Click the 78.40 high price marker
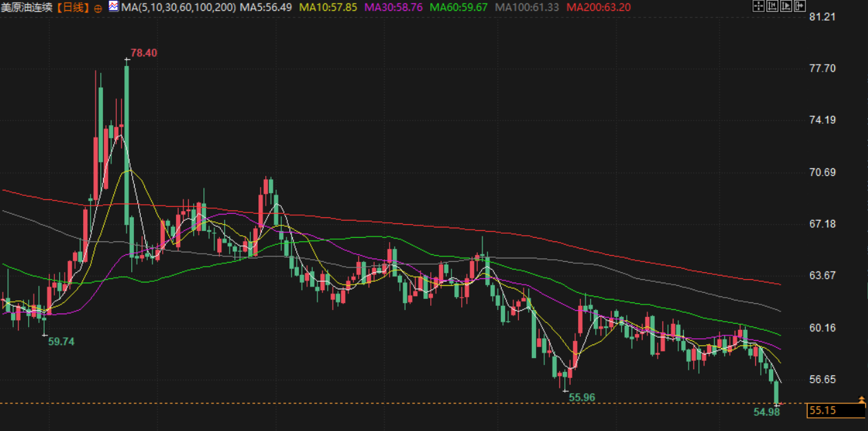The width and height of the screenshot is (868, 431). click(144, 53)
